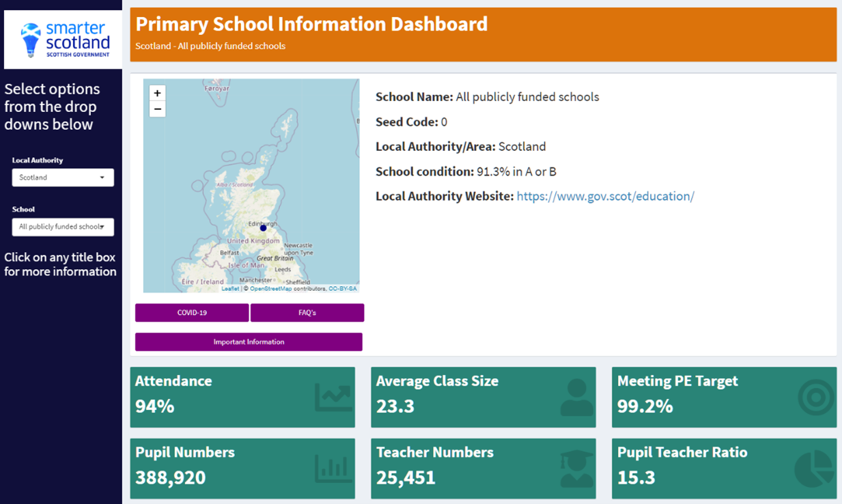Click the Average Class Size person icon
842x504 pixels.
point(576,397)
